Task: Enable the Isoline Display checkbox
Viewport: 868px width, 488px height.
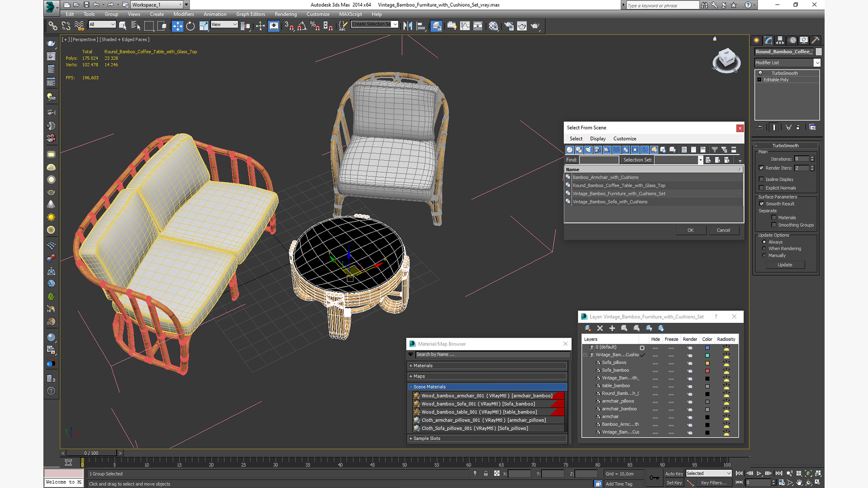Action: (761, 179)
